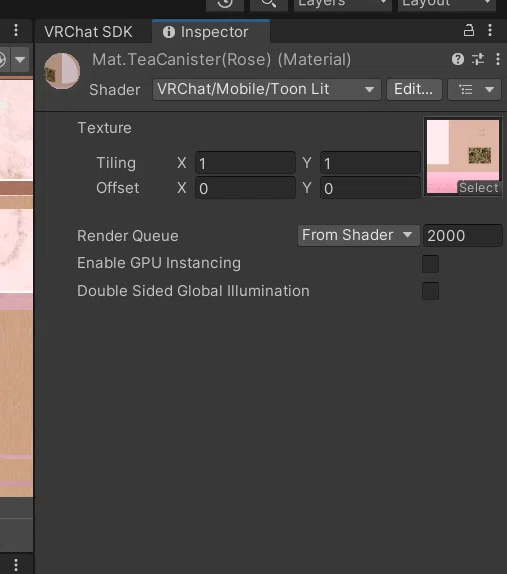Open the Layers dropdown
The height and width of the screenshot is (574, 507).
pyautogui.click(x=343, y=4)
